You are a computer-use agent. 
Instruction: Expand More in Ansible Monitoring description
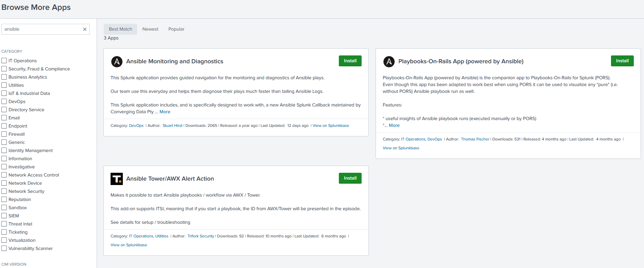[x=165, y=112]
